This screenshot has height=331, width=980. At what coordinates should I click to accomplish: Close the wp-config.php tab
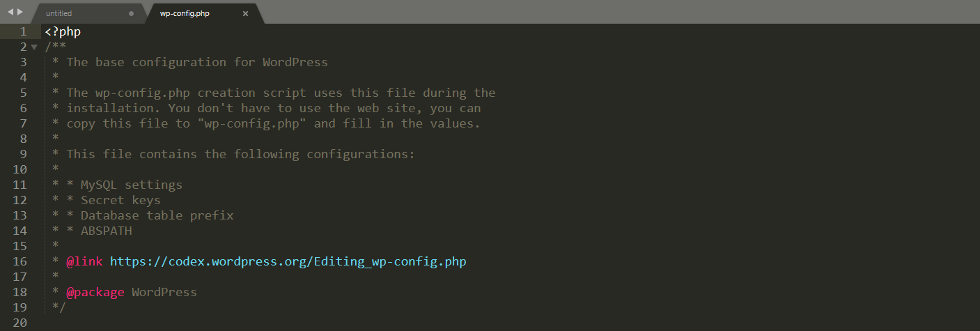[x=245, y=13]
